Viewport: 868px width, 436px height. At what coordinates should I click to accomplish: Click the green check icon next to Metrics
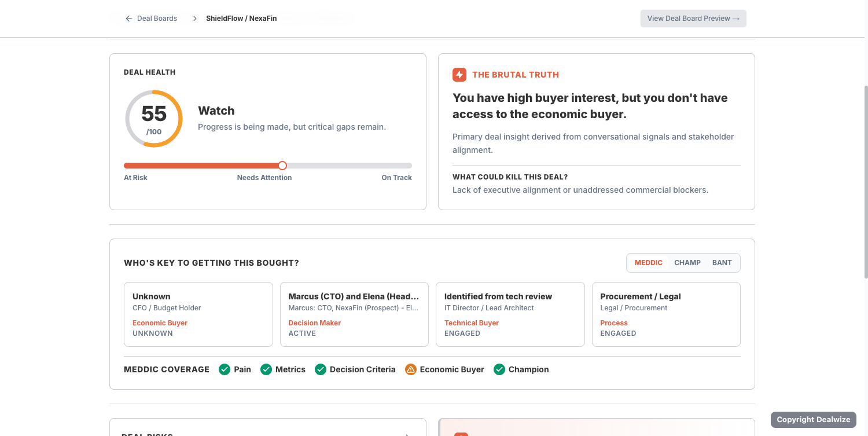point(266,369)
